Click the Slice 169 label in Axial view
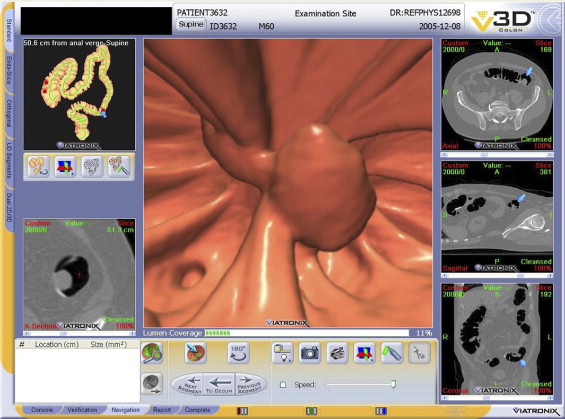 (x=543, y=46)
